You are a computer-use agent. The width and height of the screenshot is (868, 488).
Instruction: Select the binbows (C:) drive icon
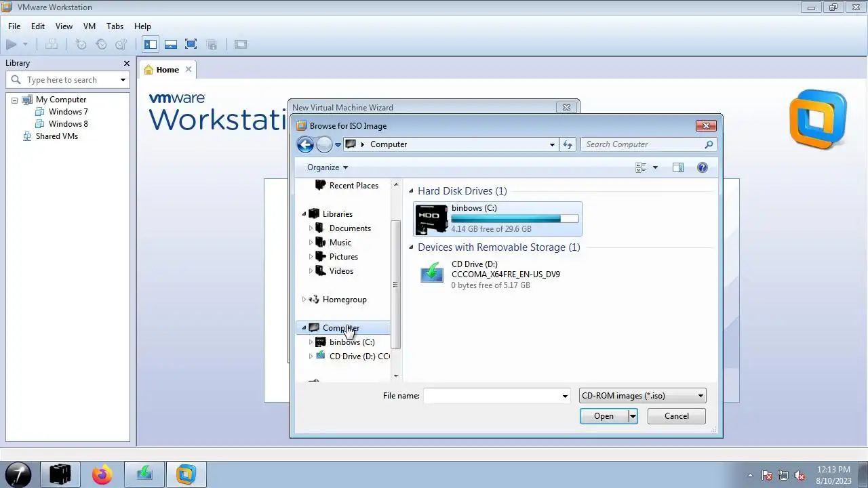pos(431,219)
